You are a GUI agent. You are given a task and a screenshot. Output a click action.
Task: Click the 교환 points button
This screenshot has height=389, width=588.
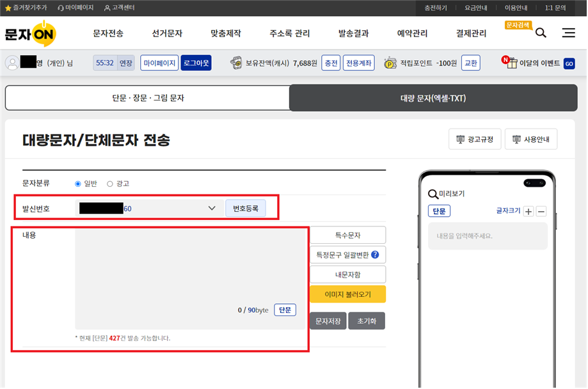click(471, 63)
